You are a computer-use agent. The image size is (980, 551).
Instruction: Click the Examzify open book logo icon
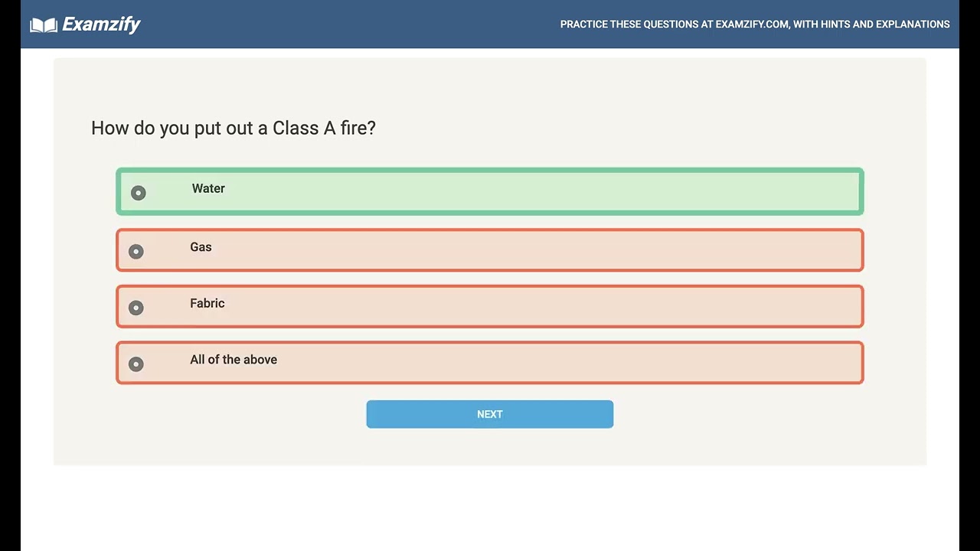click(44, 25)
